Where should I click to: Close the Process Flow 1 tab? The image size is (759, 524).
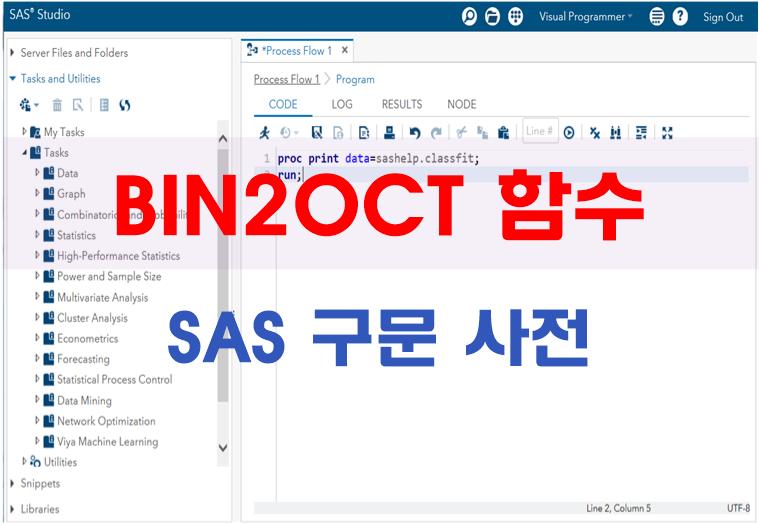pos(345,50)
